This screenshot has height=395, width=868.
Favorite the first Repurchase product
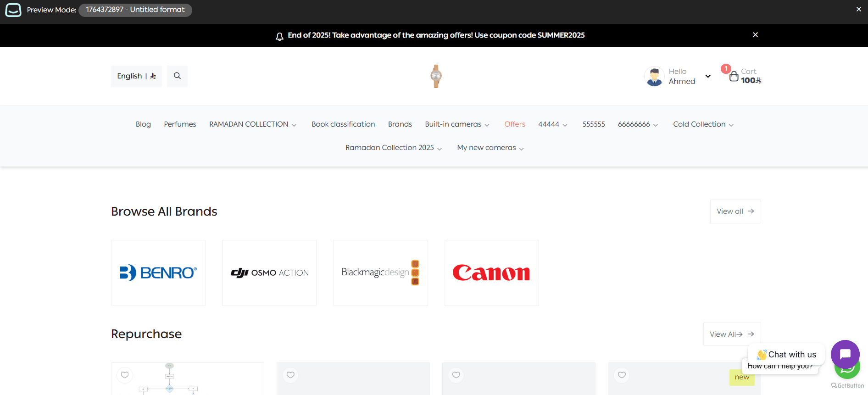(125, 375)
